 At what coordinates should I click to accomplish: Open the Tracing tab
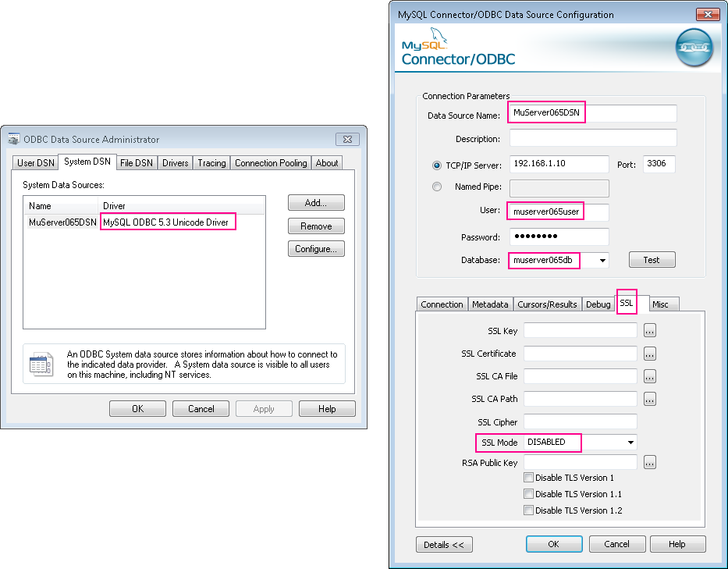pos(211,163)
